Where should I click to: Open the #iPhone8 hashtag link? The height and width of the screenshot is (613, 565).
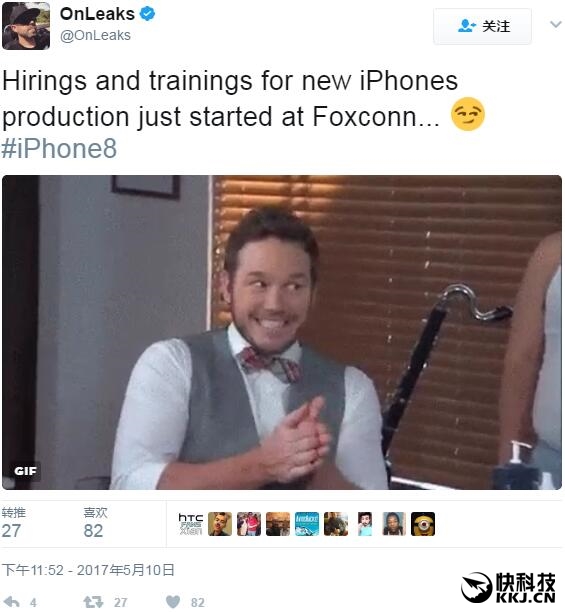pos(59,149)
